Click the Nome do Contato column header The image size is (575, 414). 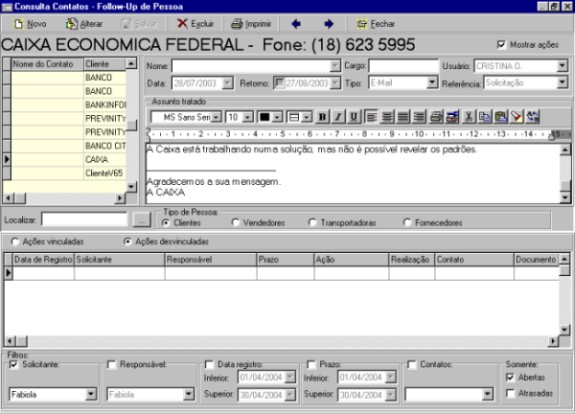coord(48,64)
